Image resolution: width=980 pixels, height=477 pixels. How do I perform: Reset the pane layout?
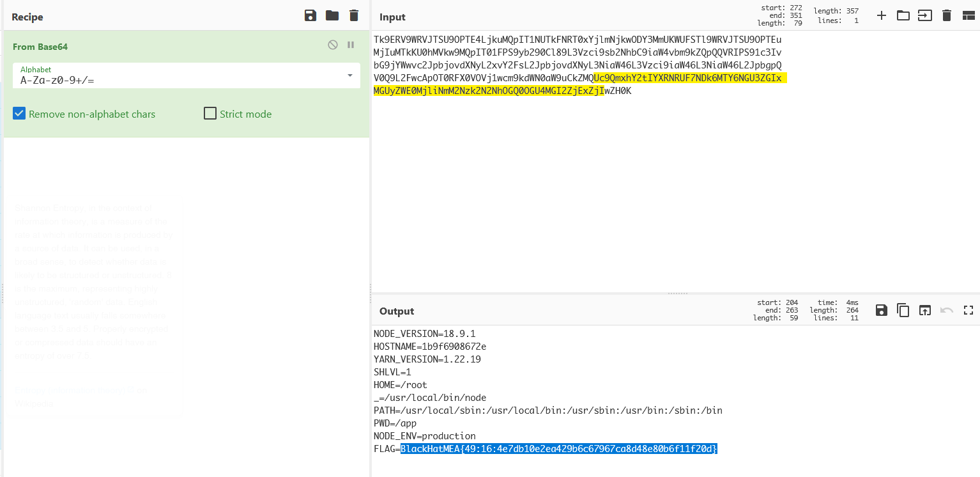(x=968, y=15)
